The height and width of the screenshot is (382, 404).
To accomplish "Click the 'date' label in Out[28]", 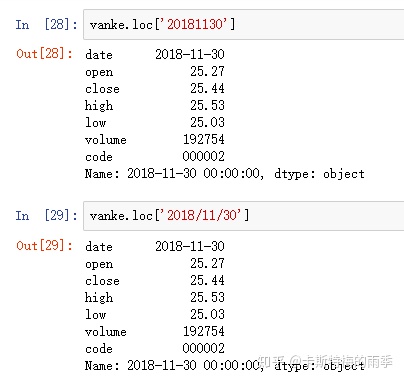I will pyautogui.click(x=99, y=55).
